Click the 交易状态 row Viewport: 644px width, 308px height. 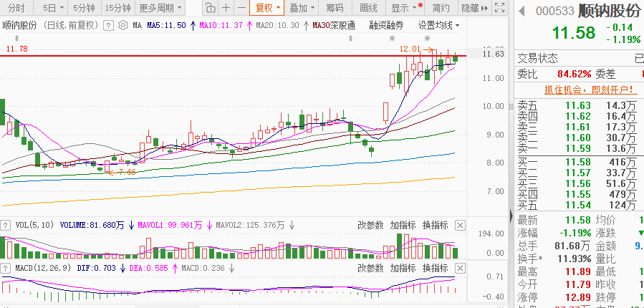[x=579, y=58]
